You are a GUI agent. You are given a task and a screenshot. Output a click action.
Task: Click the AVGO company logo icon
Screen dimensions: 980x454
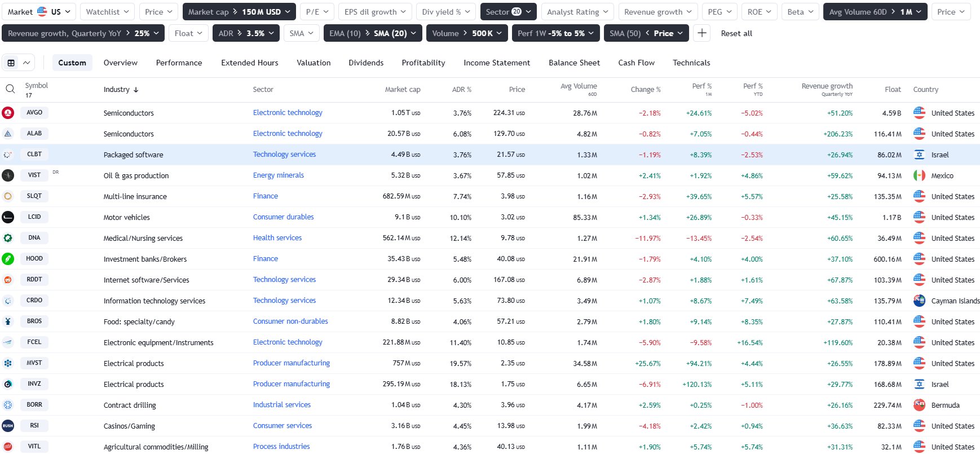8,113
